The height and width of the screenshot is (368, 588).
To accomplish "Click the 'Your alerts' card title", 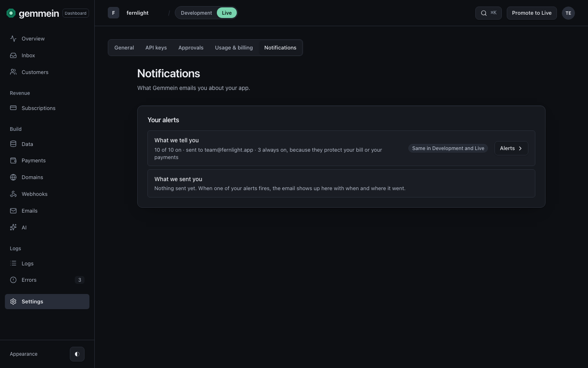I will 163,120.
